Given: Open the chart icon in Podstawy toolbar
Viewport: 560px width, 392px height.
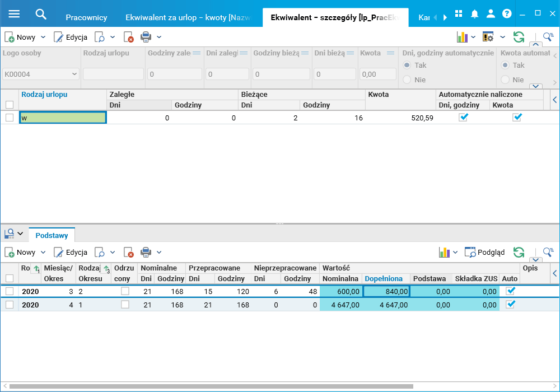Looking at the screenshot, I should (445, 253).
